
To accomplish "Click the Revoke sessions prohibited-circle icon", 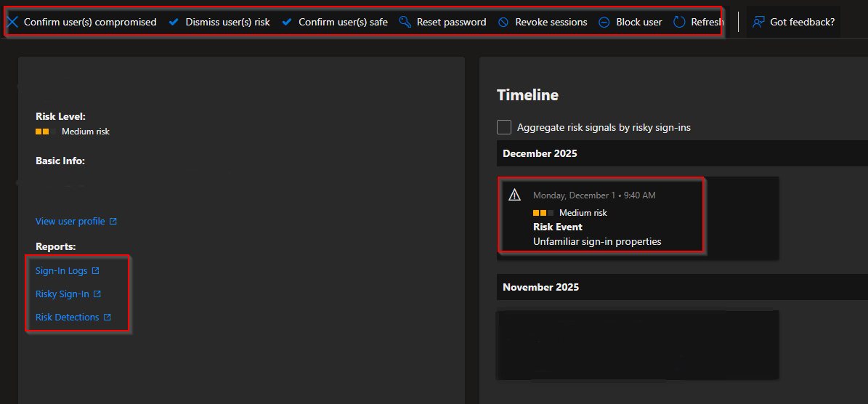I will [x=503, y=22].
